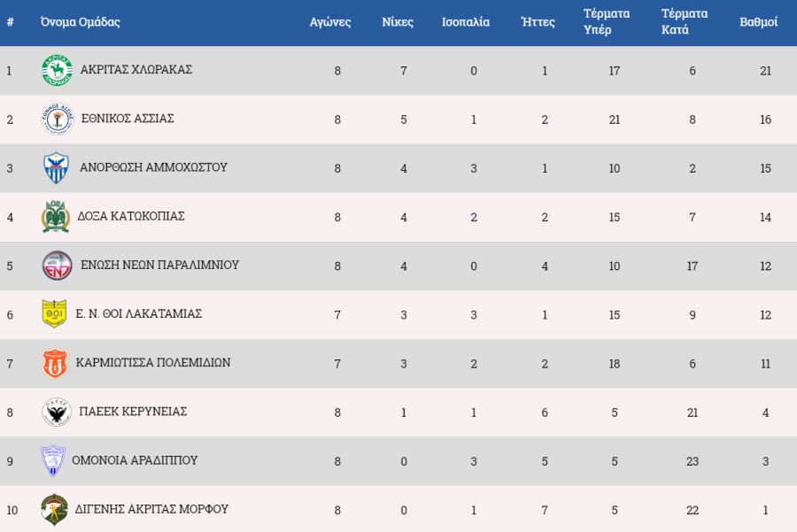This screenshot has width=797, height=532.
Task: Click the Όνομα Ομάδας column header
Action: (x=81, y=22)
